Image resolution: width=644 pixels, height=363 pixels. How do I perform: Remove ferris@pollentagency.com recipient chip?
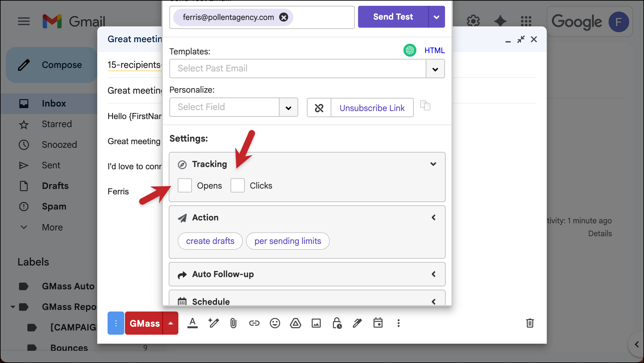tap(284, 17)
